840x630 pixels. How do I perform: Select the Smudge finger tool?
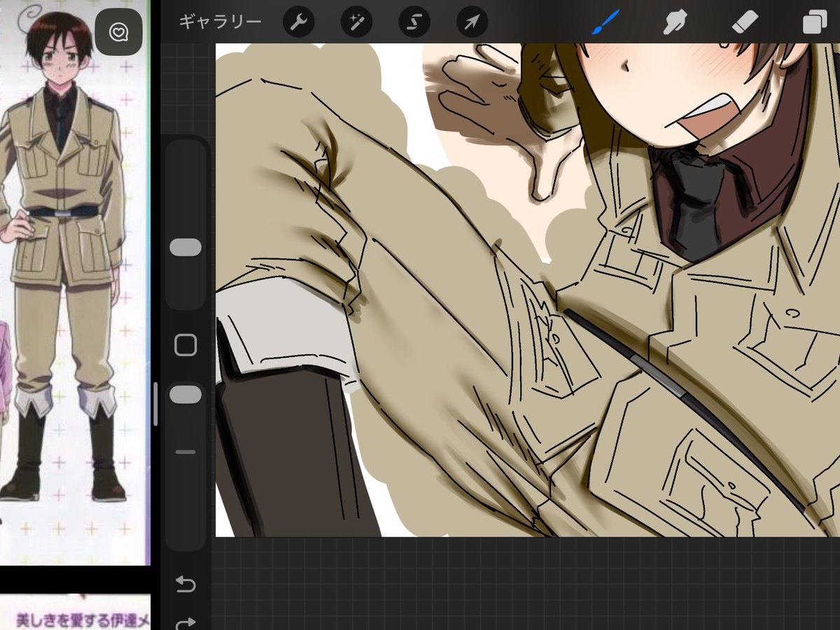click(x=675, y=22)
